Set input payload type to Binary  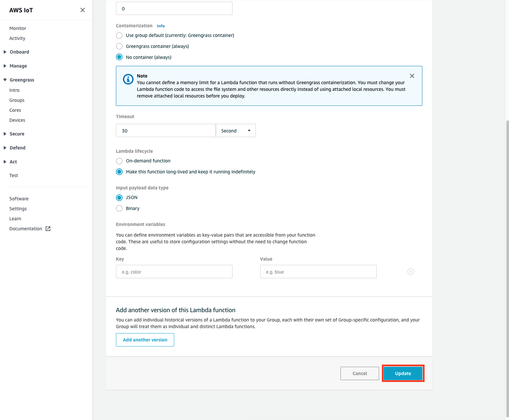click(x=119, y=208)
